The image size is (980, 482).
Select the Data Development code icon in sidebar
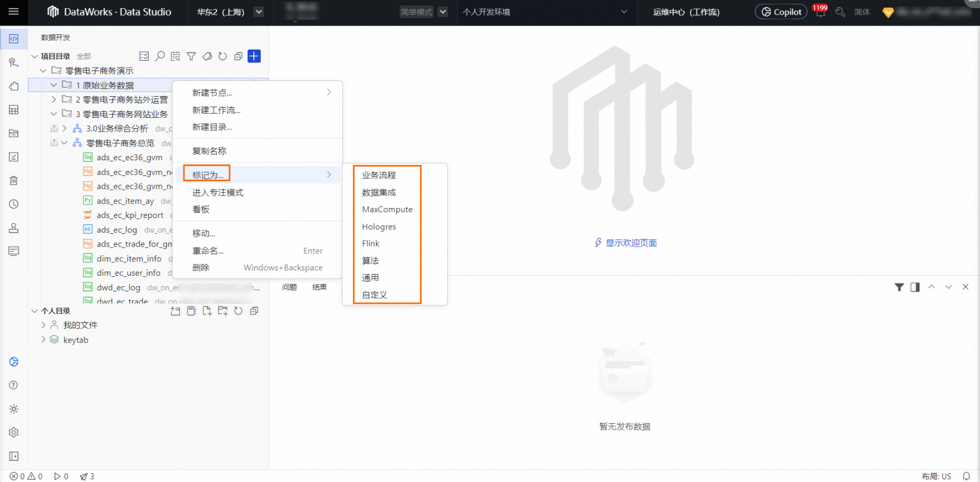[x=13, y=39]
